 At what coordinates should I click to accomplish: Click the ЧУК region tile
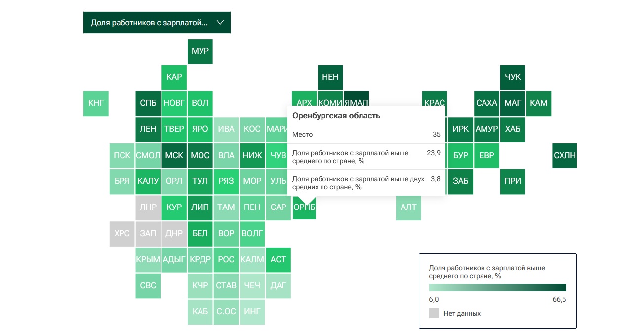point(513,77)
